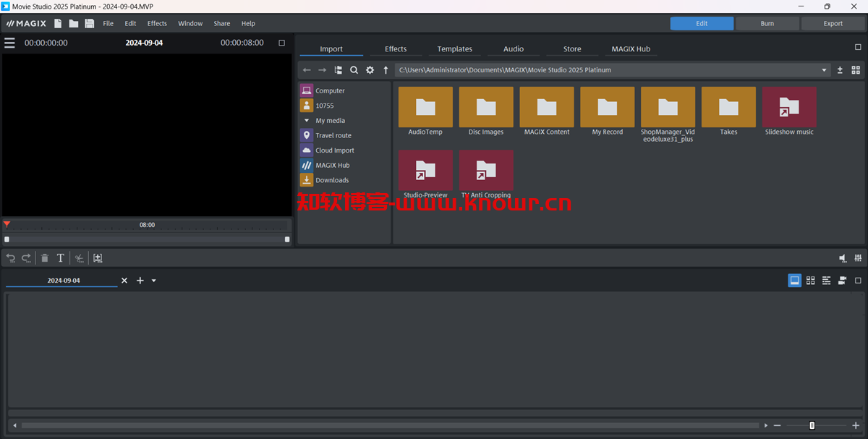868x439 pixels.
Task: Open the Title editor with the T icon
Action: [61, 257]
